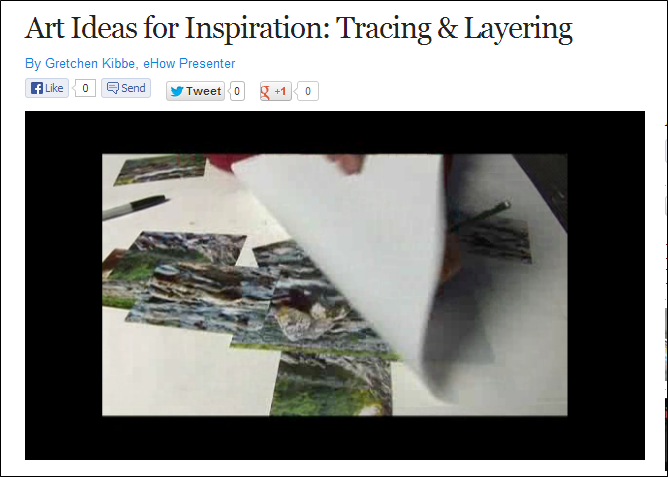
Task: Open author Gretchen Kibbe's profile link
Action: [x=90, y=63]
